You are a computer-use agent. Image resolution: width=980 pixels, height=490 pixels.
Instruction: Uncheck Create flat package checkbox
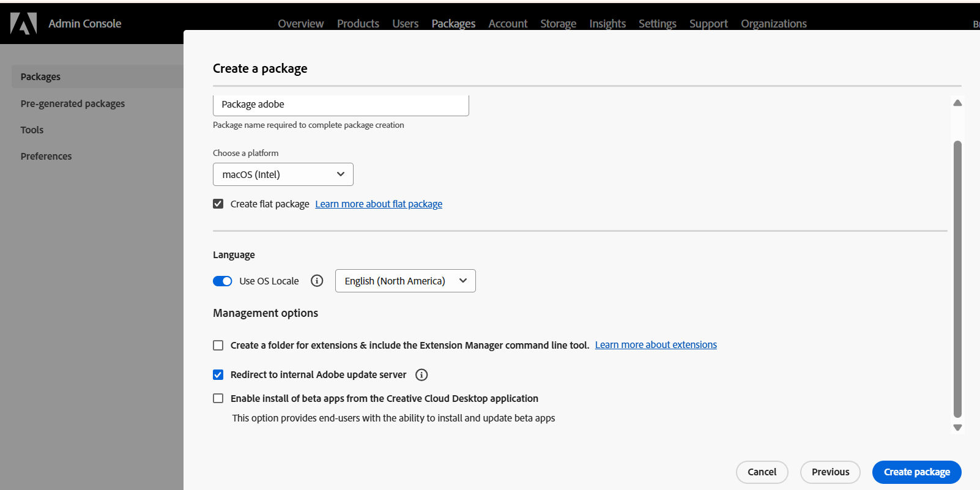[218, 204]
